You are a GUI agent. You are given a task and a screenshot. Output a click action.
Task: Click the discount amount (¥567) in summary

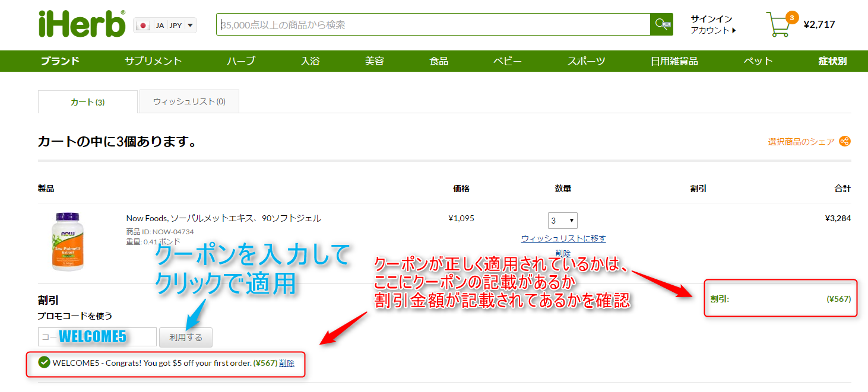(838, 299)
